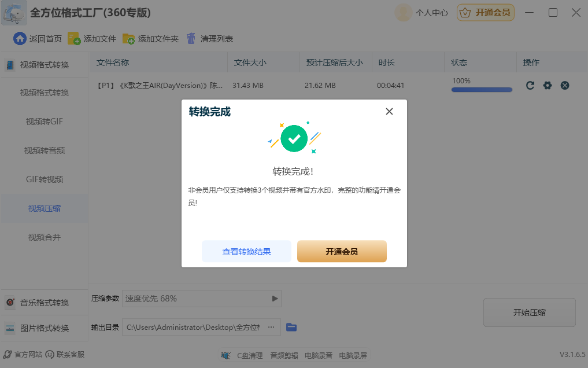The width and height of the screenshot is (588, 368).
Task: Restart conversion with the retry icon
Action: point(530,85)
